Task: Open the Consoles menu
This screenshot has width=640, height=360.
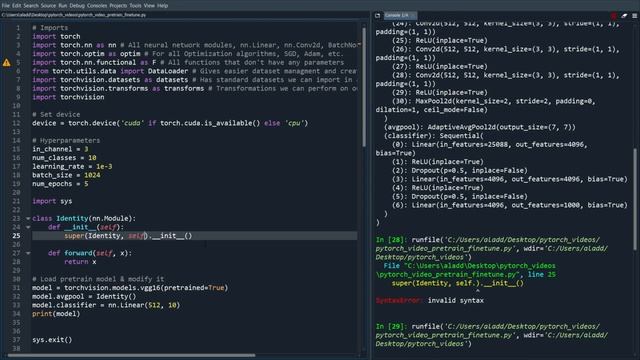Action: click(97, 5)
